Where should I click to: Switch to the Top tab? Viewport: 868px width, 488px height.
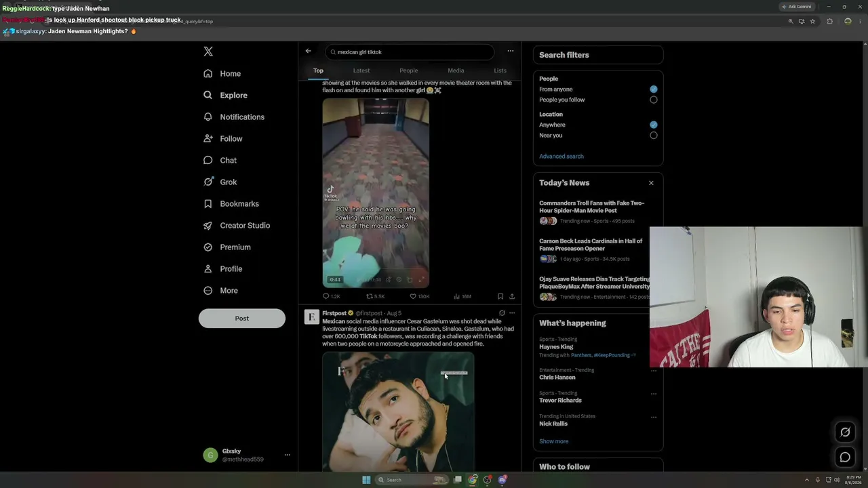(318, 70)
